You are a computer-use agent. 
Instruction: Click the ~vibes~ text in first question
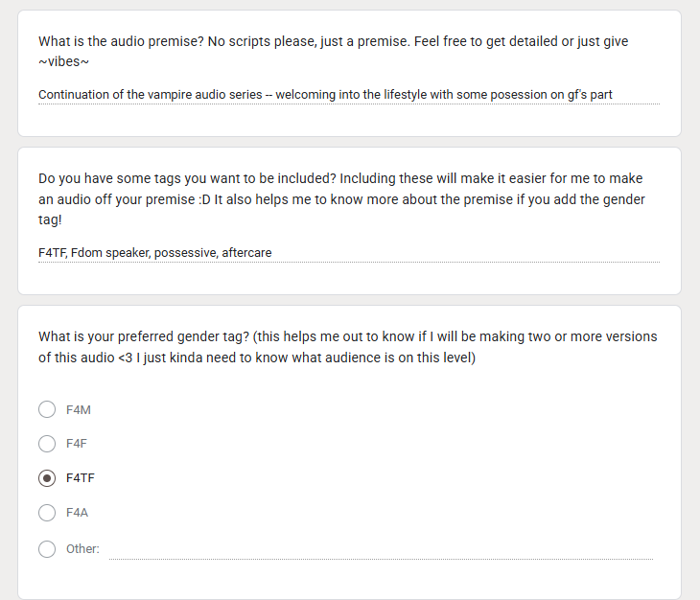[x=63, y=61]
